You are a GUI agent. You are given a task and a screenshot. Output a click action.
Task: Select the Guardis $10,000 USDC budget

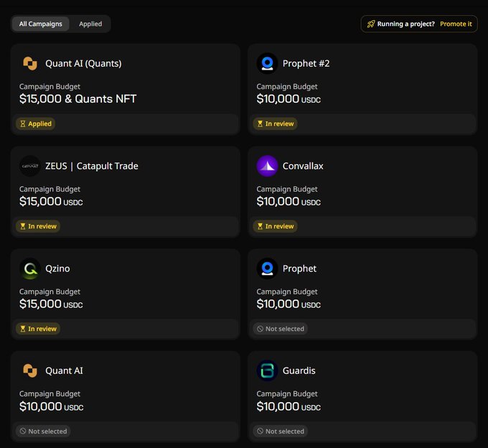click(288, 406)
